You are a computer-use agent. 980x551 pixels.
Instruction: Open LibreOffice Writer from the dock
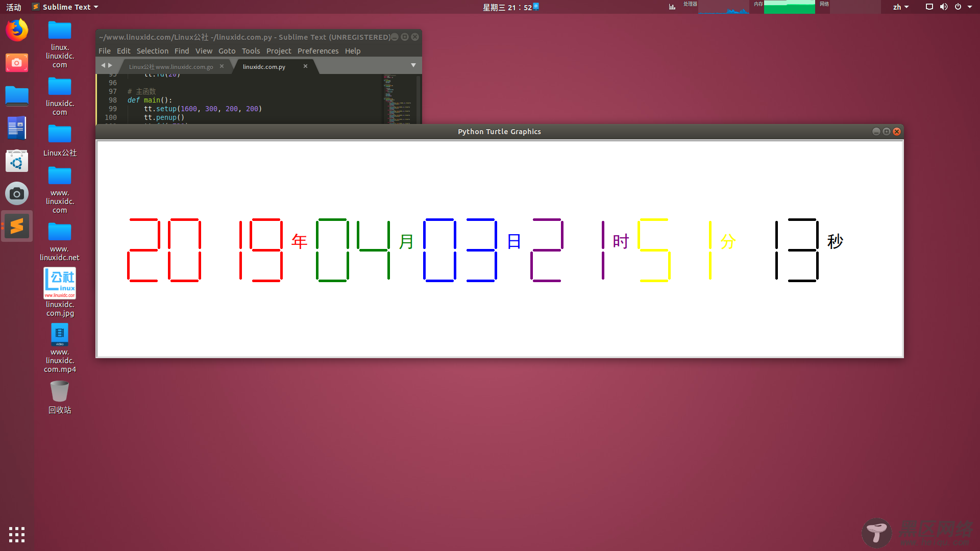pyautogui.click(x=17, y=128)
